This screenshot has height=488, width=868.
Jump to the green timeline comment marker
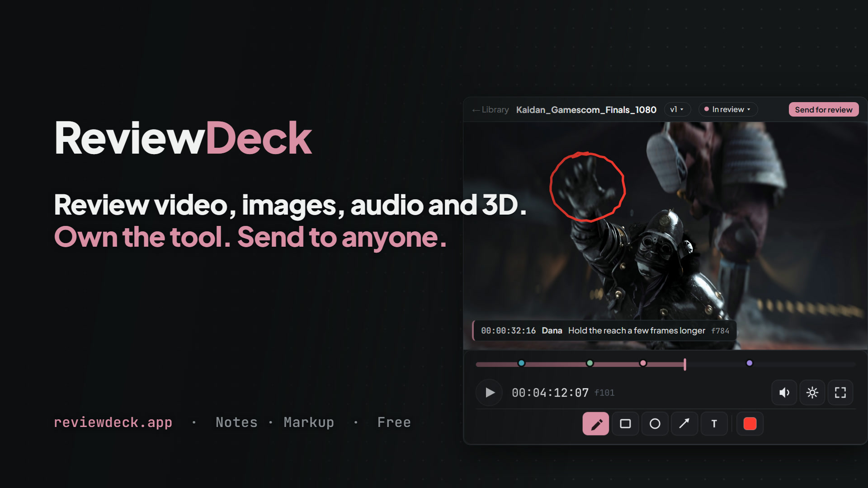coord(590,363)
